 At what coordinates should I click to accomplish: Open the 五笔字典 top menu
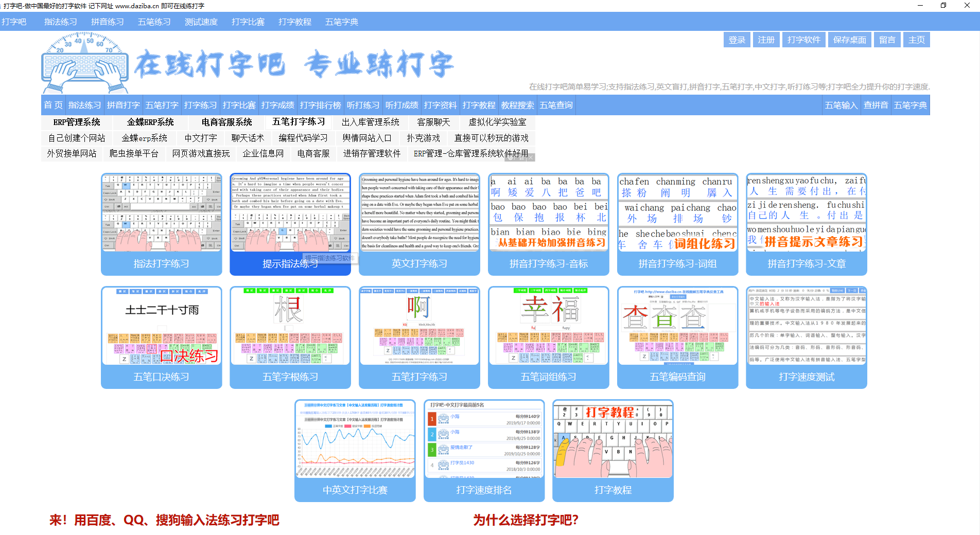click(342, 22)
